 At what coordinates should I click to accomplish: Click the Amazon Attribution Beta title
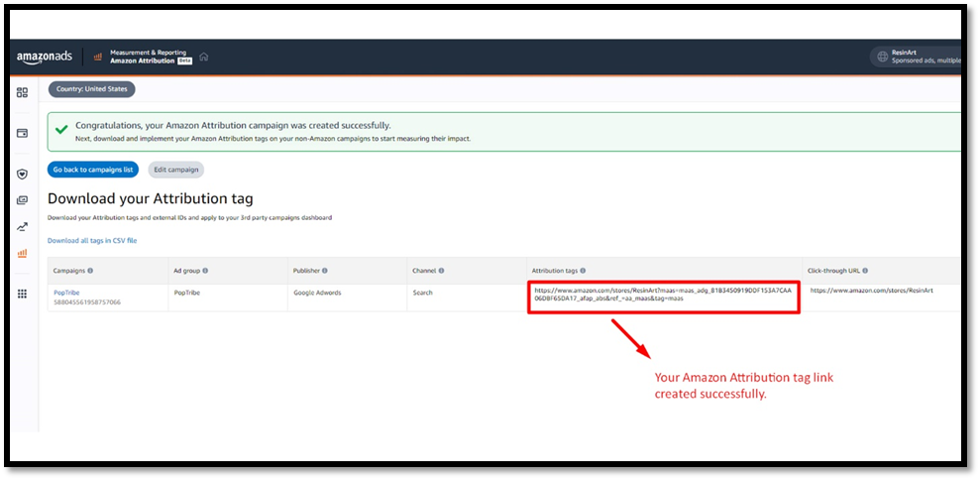151,61
